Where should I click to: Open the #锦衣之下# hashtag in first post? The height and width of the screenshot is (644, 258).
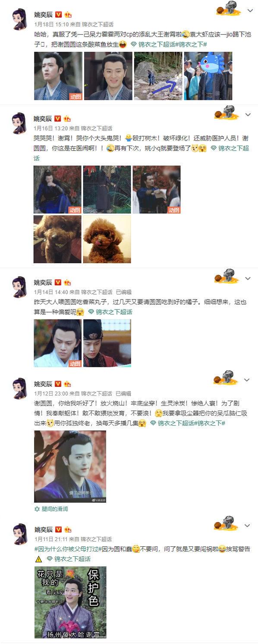[x=192, y=44]
